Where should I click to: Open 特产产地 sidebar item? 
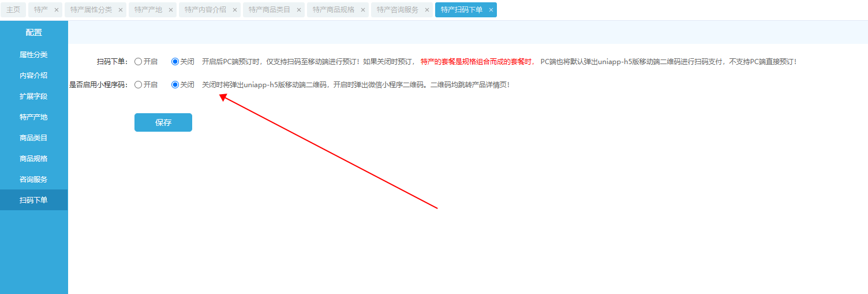(x=33, y=117)
